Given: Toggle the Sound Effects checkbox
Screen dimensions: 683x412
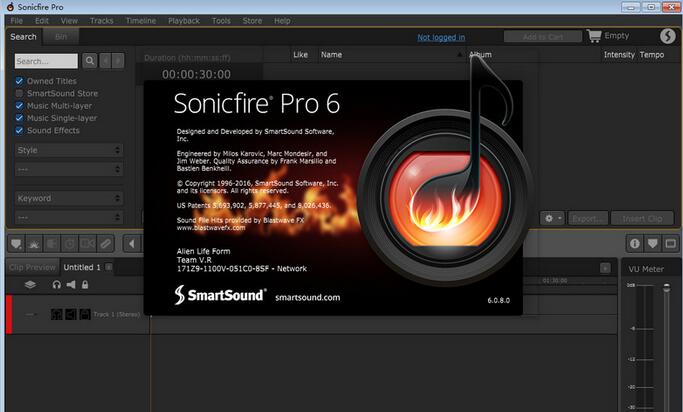Looking at the screenshot, I should [19, 130].
